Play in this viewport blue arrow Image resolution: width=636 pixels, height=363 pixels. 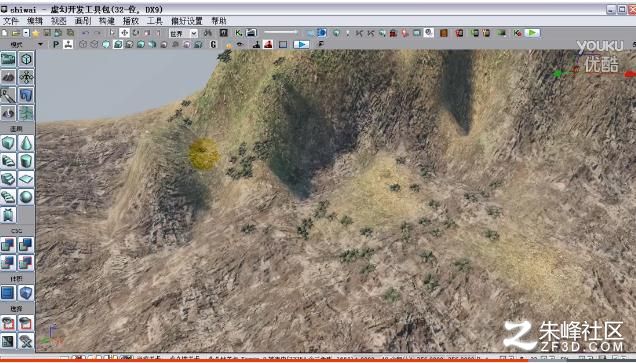tap(301, 44)
